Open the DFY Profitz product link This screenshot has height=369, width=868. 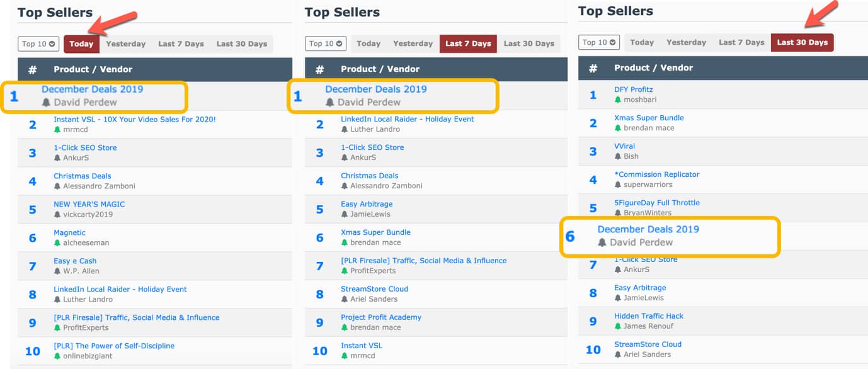(633, 89)
